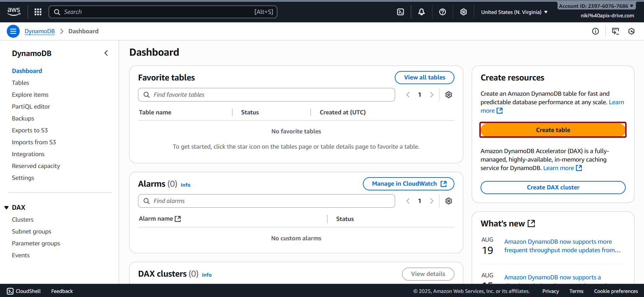The width and height of the screenshot is (644, 297).
Task: Collapse the DynamoDB side navigation panel
Action: (106, 53)
